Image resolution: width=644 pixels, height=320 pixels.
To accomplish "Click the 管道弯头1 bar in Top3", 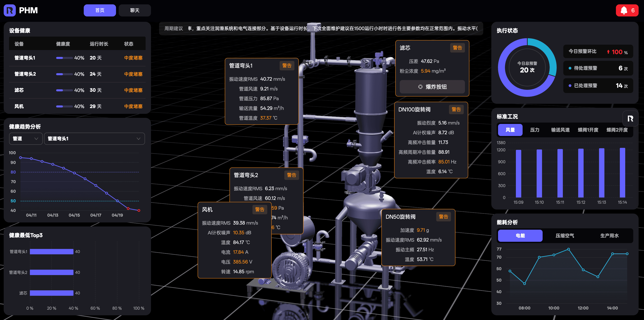I will click(51, 252).
